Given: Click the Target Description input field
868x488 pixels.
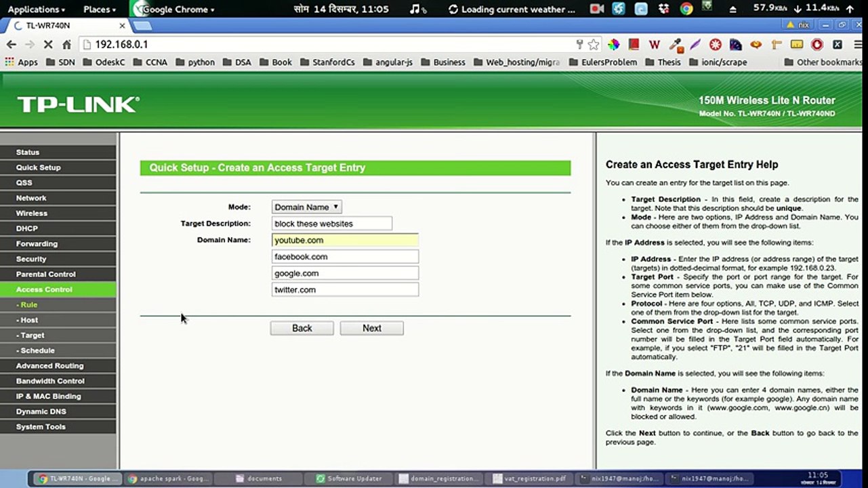Looking at the screenshot, I should click(x=332, y=224).
